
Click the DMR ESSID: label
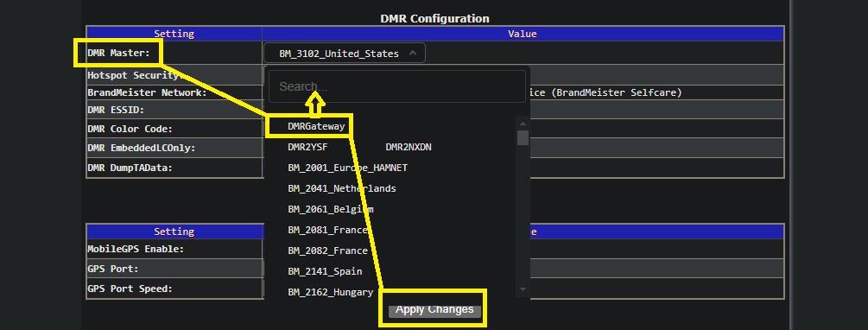[x=116, y=111]
